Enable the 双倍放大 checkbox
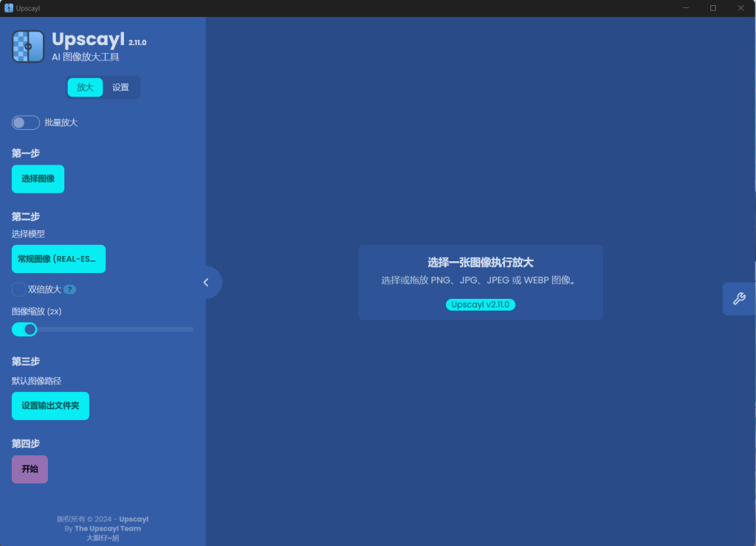This screenshot has height=546, width=756. [18, 289]
